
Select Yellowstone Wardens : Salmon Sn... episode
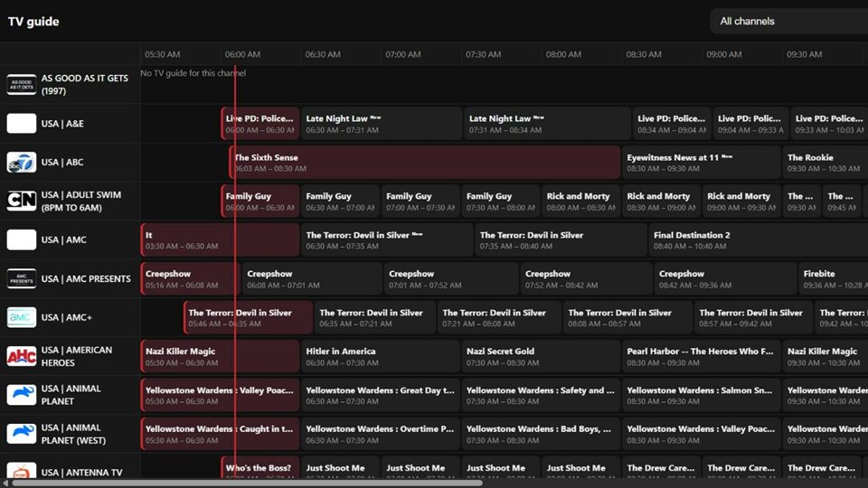pos(702,395)
